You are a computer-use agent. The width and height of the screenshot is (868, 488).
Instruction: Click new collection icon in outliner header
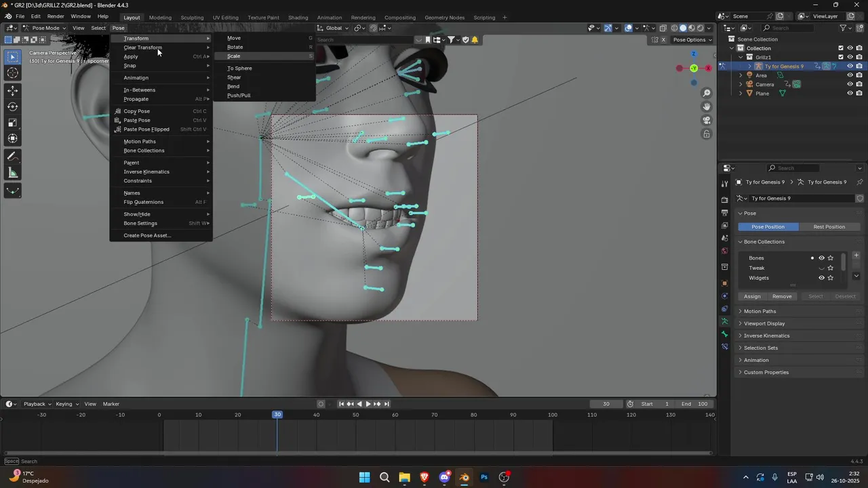[x=860, y=28]
